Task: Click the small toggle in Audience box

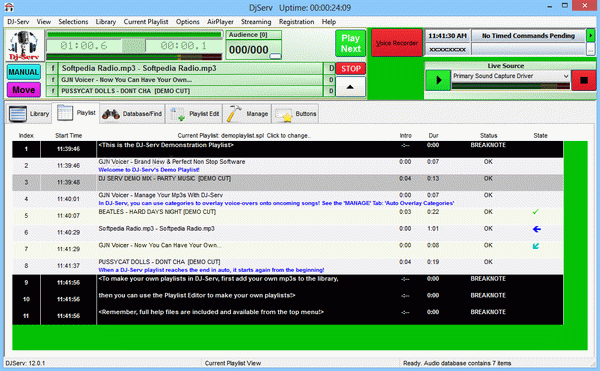Action: pos(275,56)
